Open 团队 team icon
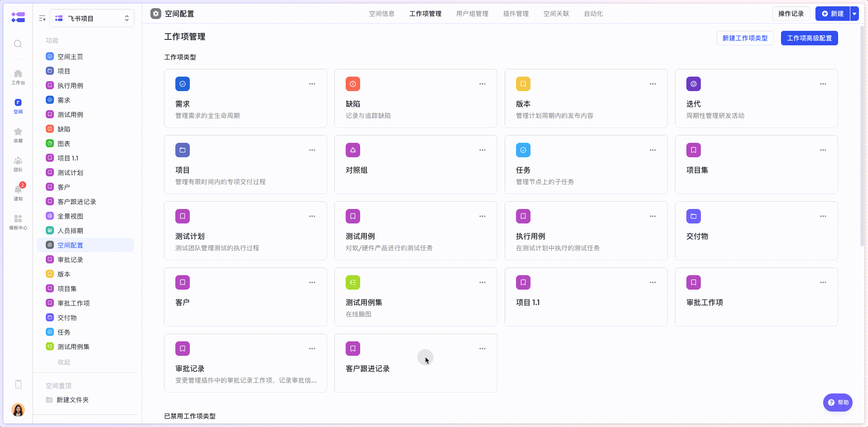This screenshot has width=868, height=427. click(x=18, y=164)
